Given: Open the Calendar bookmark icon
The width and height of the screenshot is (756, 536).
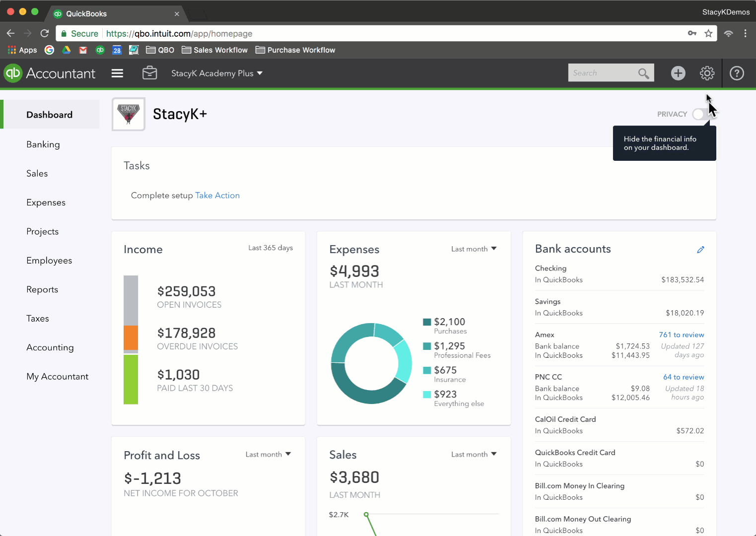Looking at the screenshot, I should [117, 50].
